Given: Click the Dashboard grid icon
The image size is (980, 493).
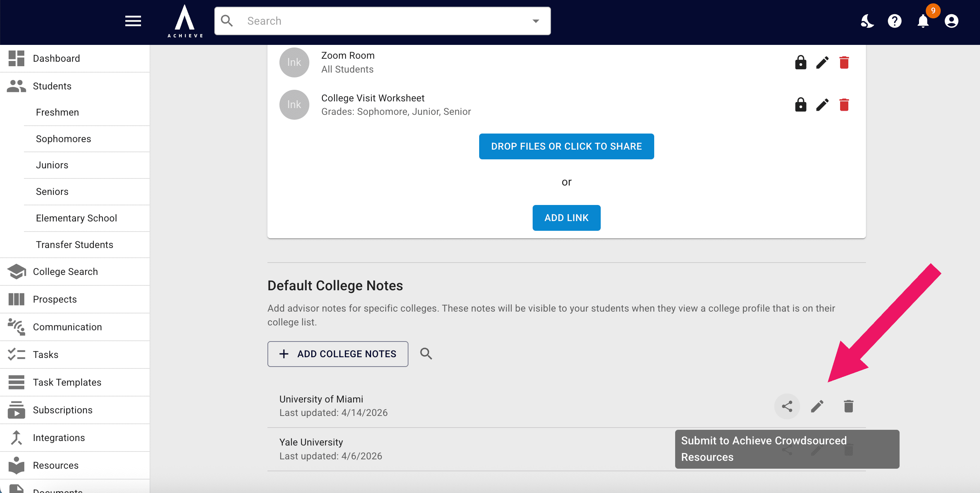Looking at the screenshot, I should pyautogui.click(x=16, y=59).
